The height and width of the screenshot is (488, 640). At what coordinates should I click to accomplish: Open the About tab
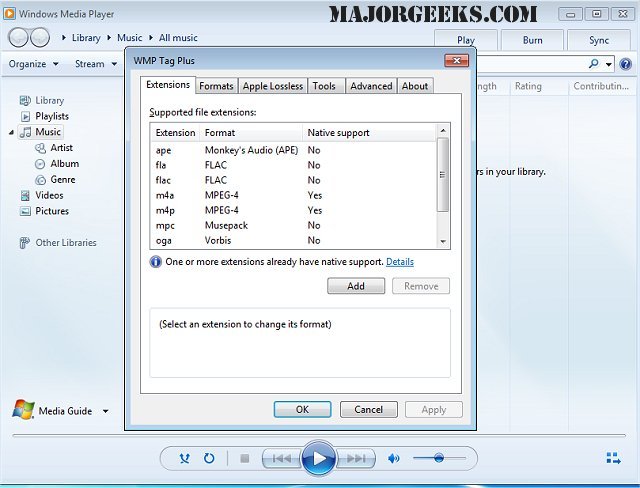[415, 86]
